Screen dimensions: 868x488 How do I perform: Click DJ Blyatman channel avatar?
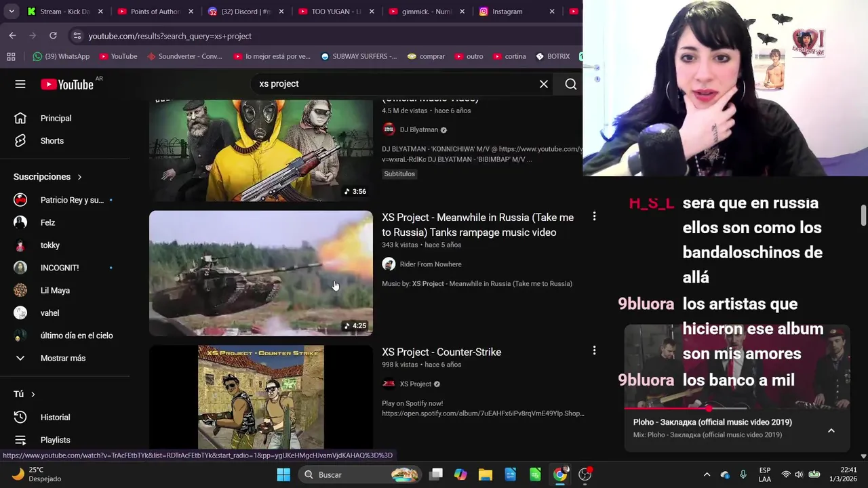point(389,129)
